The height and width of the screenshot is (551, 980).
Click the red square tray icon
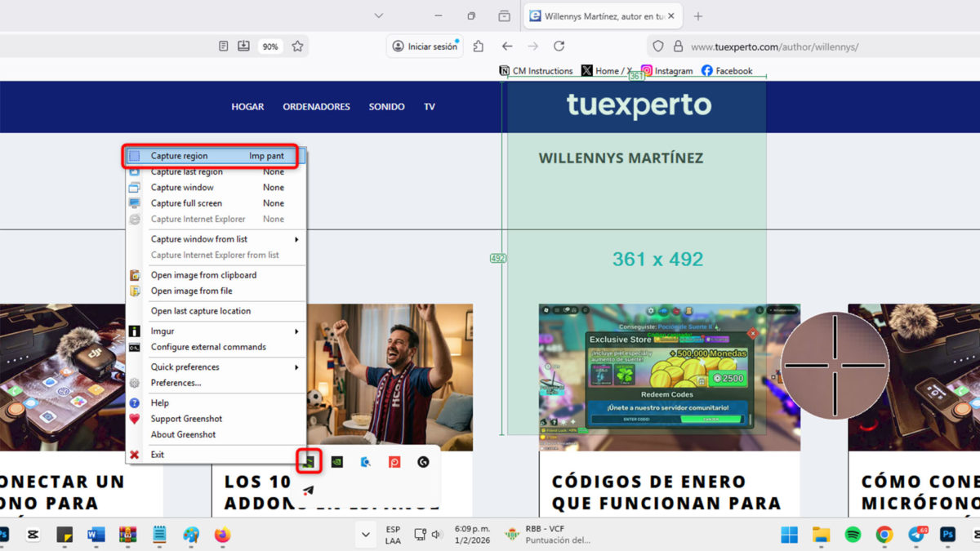point(394,462)
